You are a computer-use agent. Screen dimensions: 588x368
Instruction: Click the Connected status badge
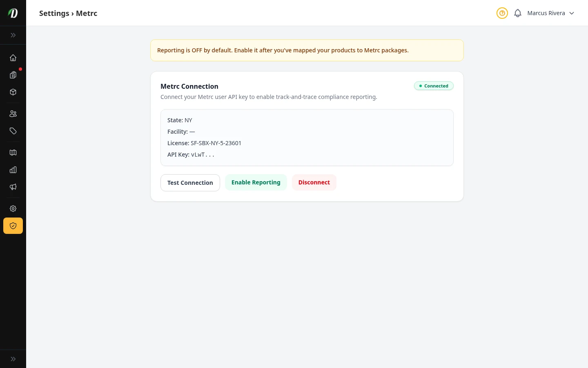pyautogui.click(x=434, y=86)
